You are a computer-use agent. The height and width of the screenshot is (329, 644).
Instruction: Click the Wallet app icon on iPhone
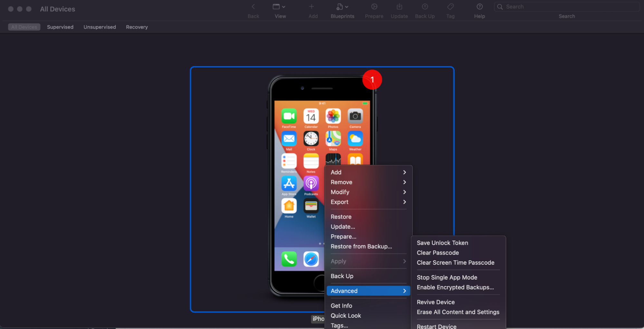pos(311,206)
